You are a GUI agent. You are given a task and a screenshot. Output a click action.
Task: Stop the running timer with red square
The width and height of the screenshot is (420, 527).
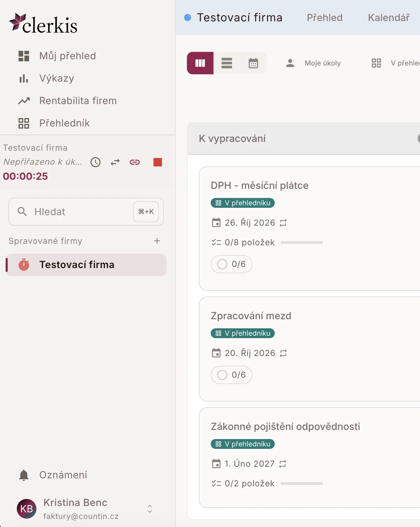pos(158,162)
